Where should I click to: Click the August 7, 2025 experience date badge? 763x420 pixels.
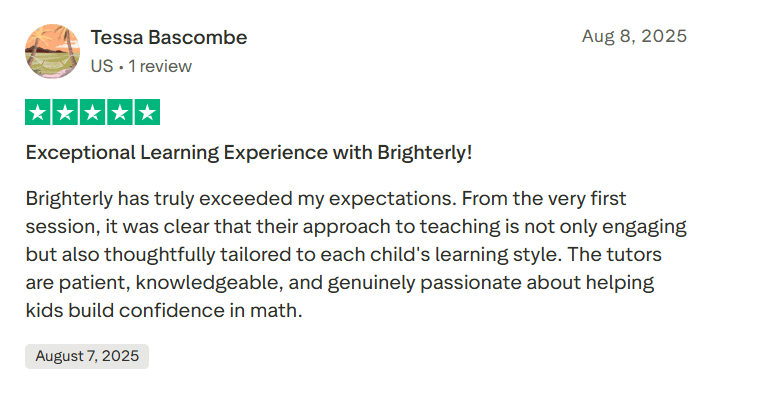[x=87, y=356]
